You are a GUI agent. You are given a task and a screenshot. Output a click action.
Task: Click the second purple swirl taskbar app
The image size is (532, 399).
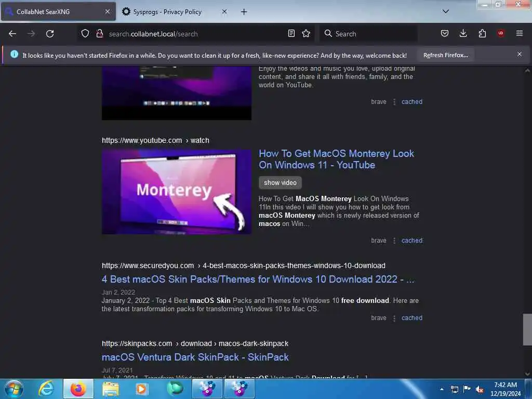[239, 389]
